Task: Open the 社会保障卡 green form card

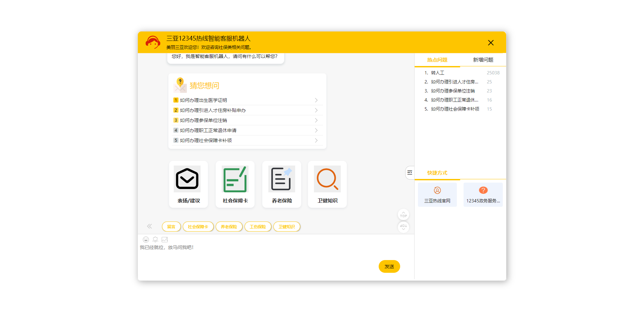Action: pyautogui.click(x=235, y=184)
